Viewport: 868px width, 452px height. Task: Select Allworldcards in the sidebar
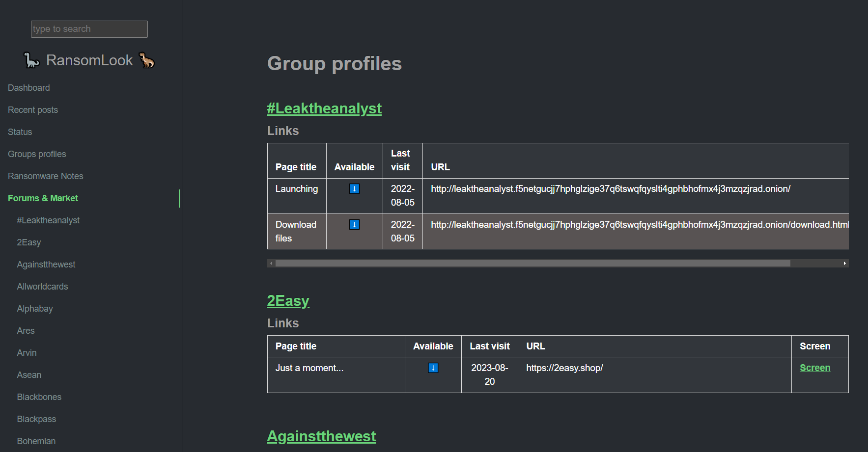click(x=43, y=287)
